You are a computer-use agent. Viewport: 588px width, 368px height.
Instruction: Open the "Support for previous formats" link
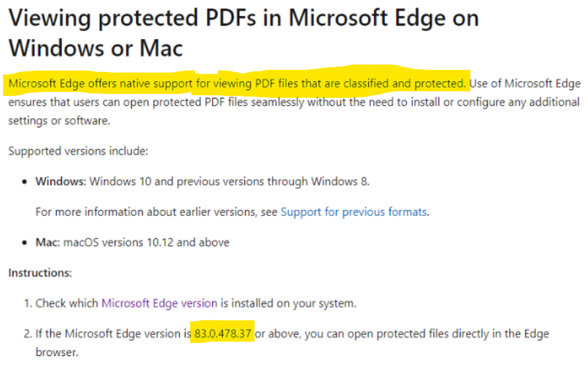353,212
